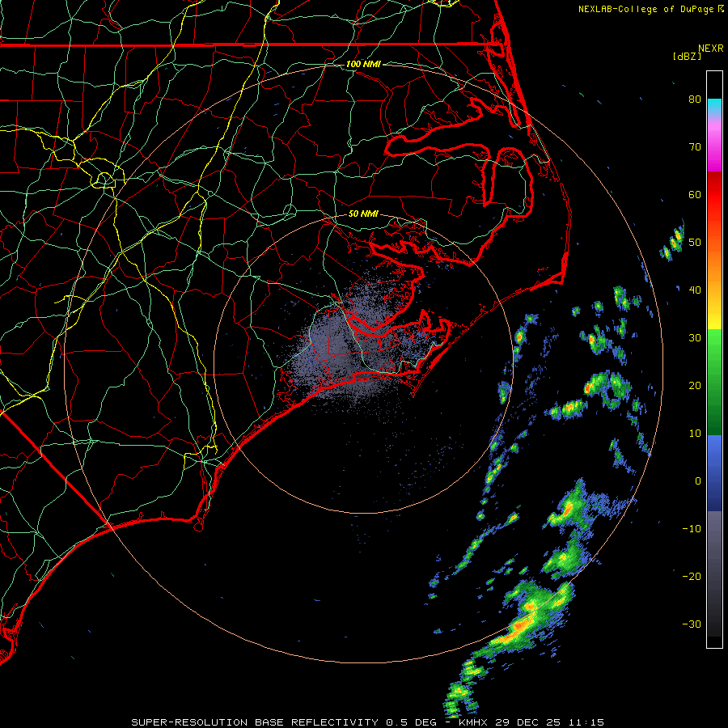Click the green segment of the color bar

point(714,382)
